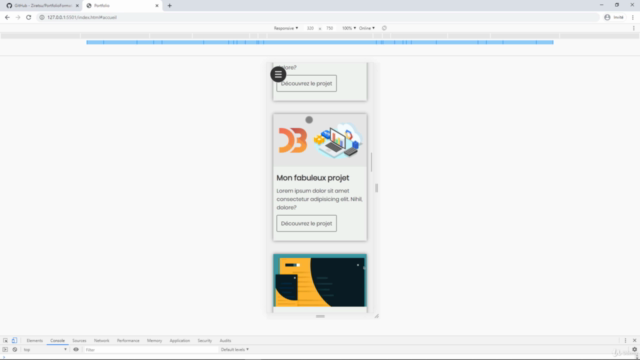
Task: Open DevTools customize menu
Action: 625,340
